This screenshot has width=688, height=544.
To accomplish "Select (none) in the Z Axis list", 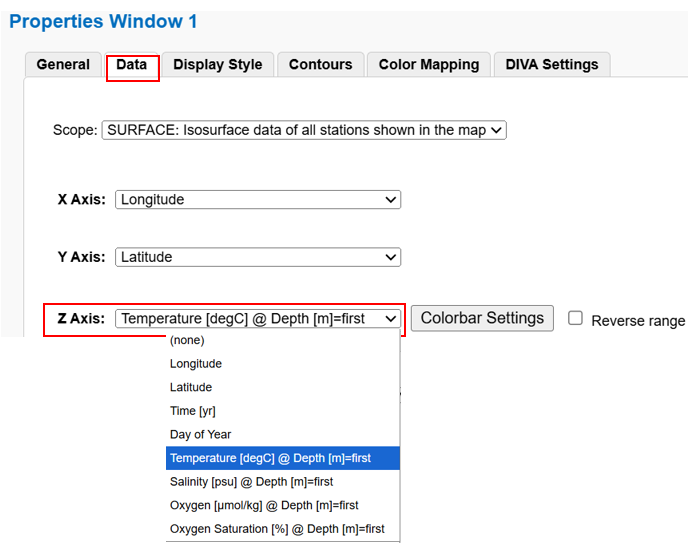I will pos(187,341).
